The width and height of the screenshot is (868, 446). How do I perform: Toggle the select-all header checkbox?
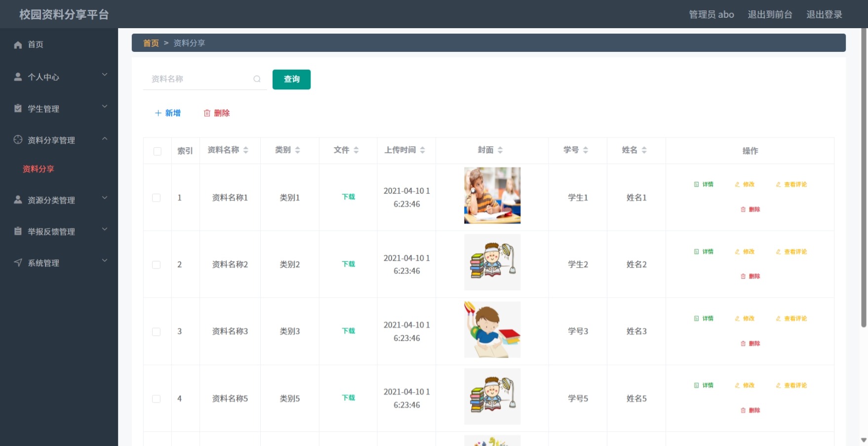(158, 151)
